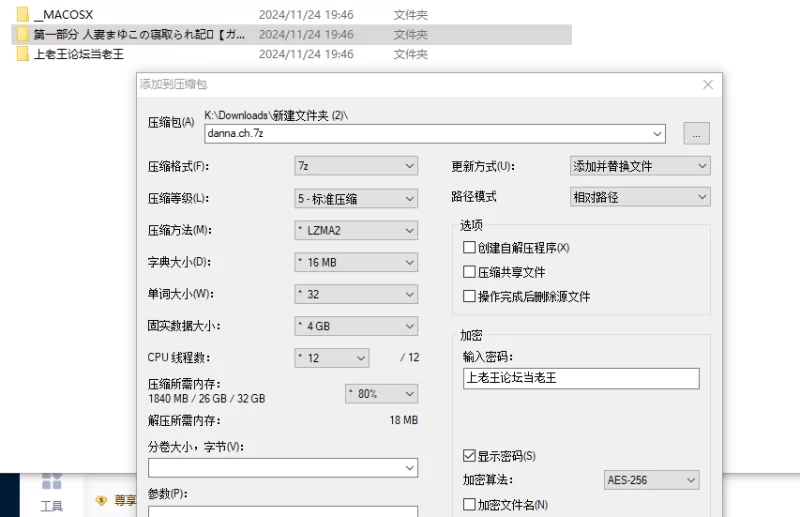
Task: Select the _MACOSX folder icon
Action: point(22,14)
